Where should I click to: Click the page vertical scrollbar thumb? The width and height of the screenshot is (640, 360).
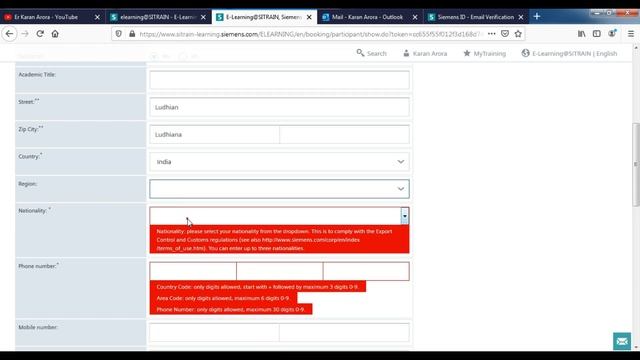point(636,164)
